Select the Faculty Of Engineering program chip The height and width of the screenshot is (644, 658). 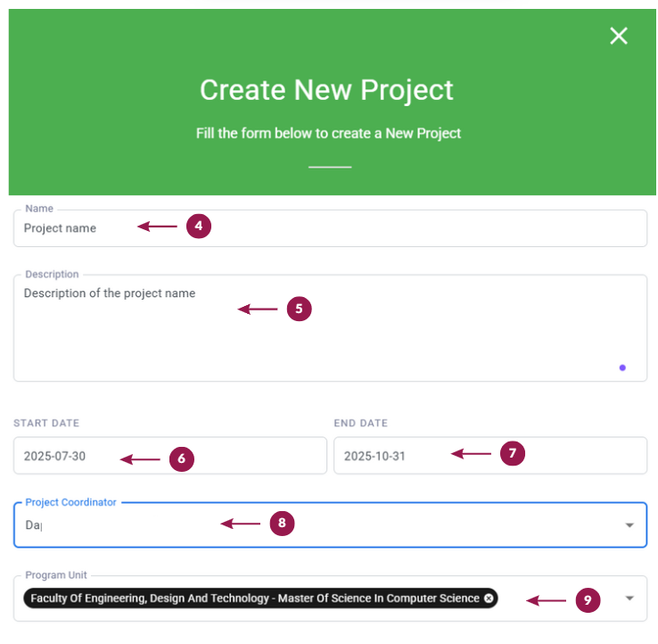[x=260, y=599]
